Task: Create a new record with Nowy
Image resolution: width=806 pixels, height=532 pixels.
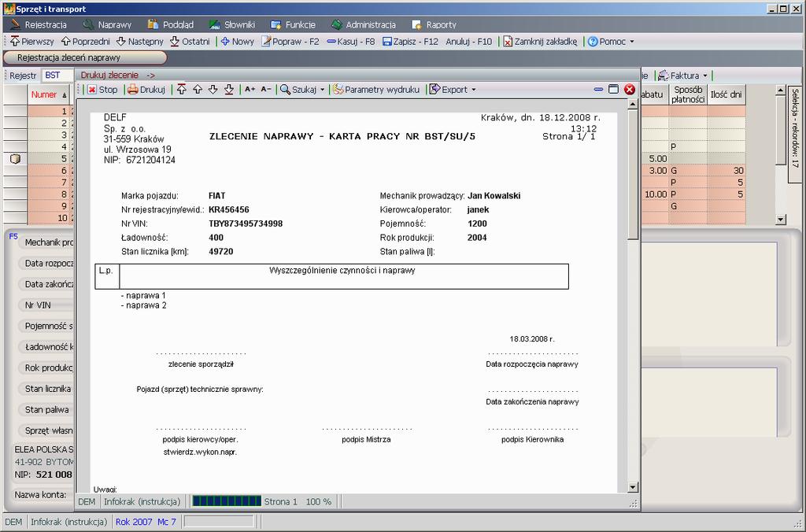Action: (238, 41)
